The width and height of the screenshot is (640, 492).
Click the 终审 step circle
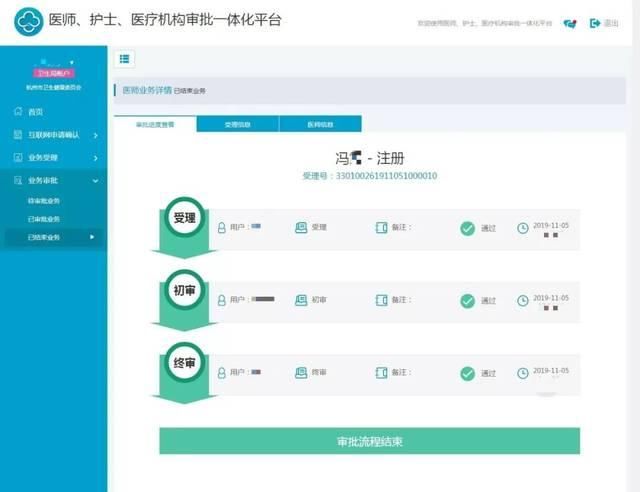click(x=184, y=363)
